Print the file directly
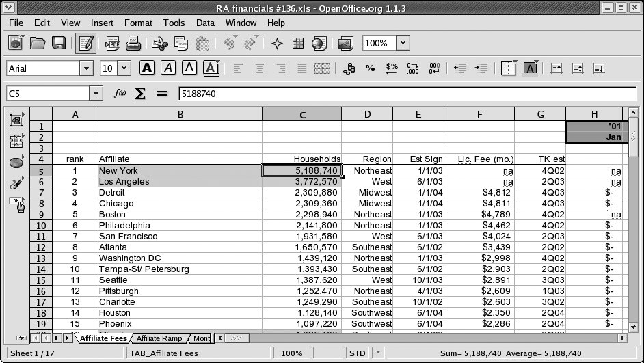This screenshot has width=644, height=363. coord(133,43)
